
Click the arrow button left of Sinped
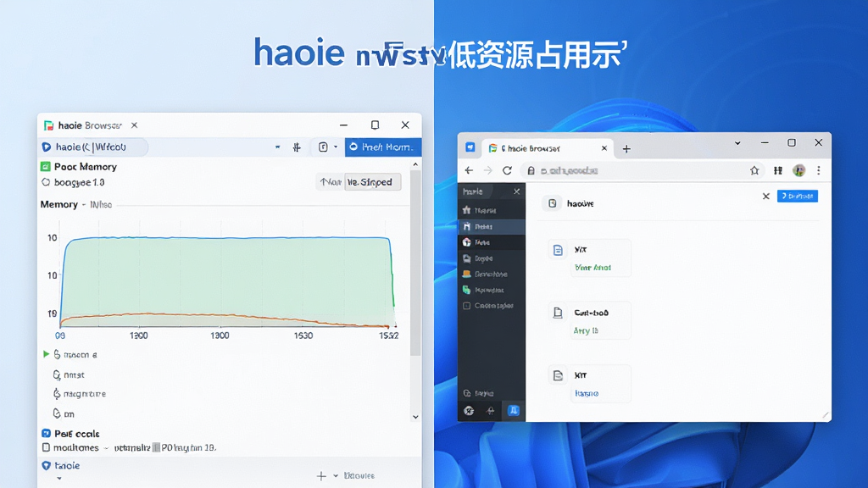331,182
